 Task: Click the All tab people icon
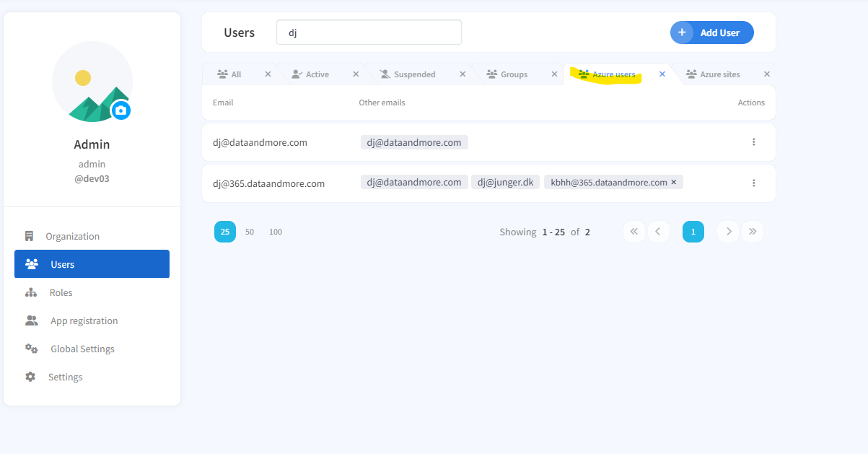tap(222, 74)
